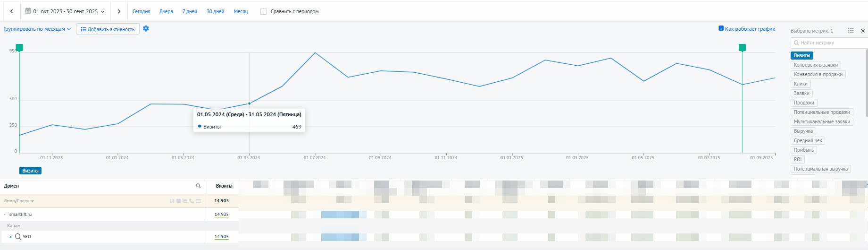Image resolution: width=868 pixels, height=250 pixels.
Task: Click the chart icon in the Итого/Среднее row
Action: (x=185, y=201)
